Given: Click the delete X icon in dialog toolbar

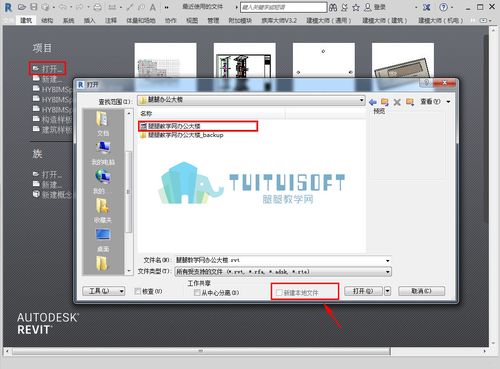Looking at the screenshot, I should click(x=397, y=102).
